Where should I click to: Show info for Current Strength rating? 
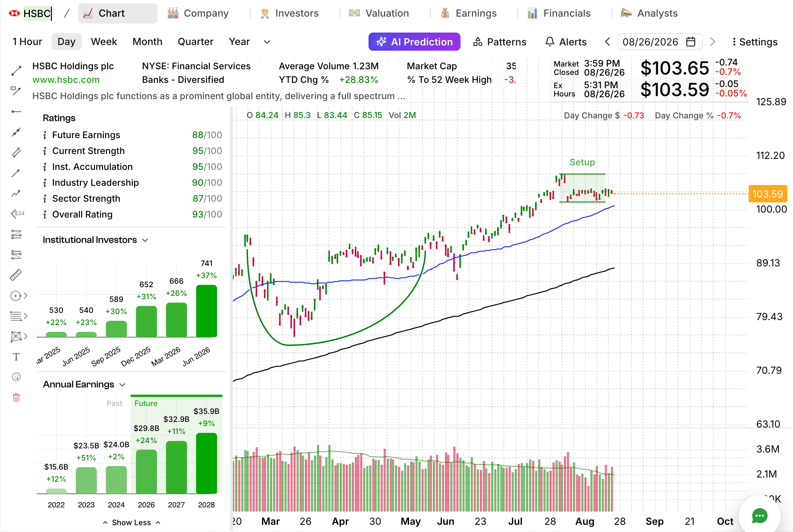(45, 151)
